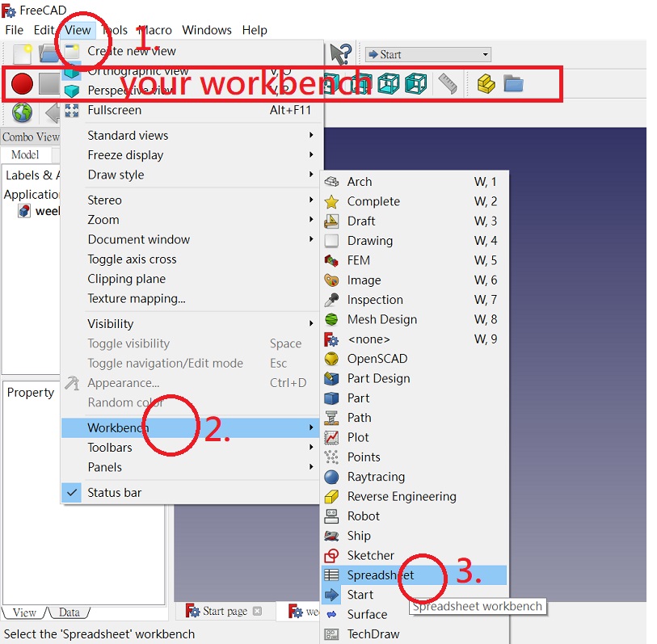Image resolution: width=657 pixels, height=644 pixels.
Task: Click the gray stop macro button
Action: tap(49, 83)
